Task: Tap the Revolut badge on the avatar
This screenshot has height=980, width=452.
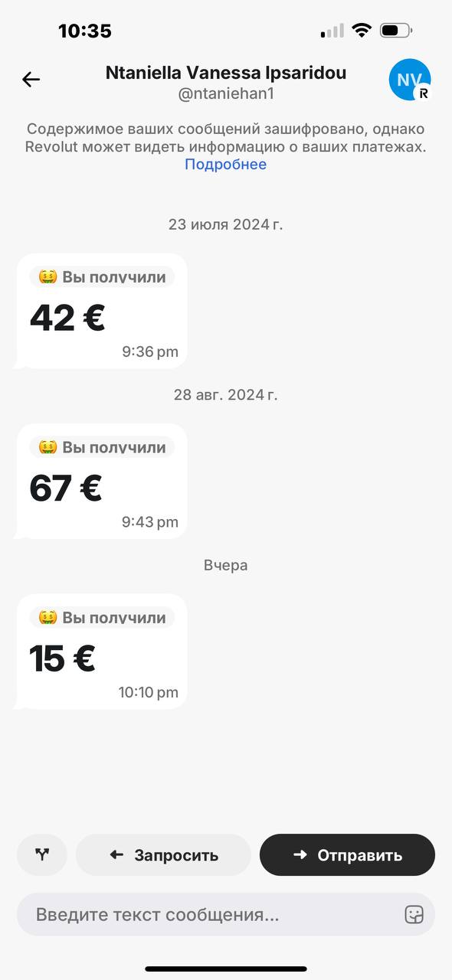Action: pyautogui.click(x=422, y=93)
